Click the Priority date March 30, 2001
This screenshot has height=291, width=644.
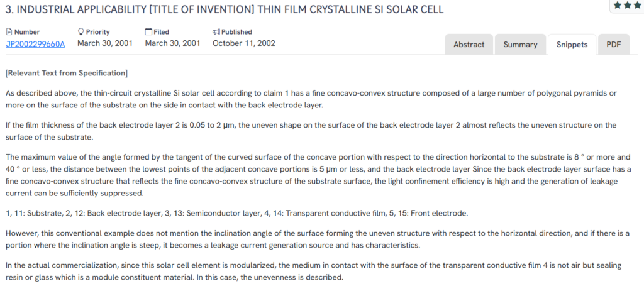(x=104, y=43)
